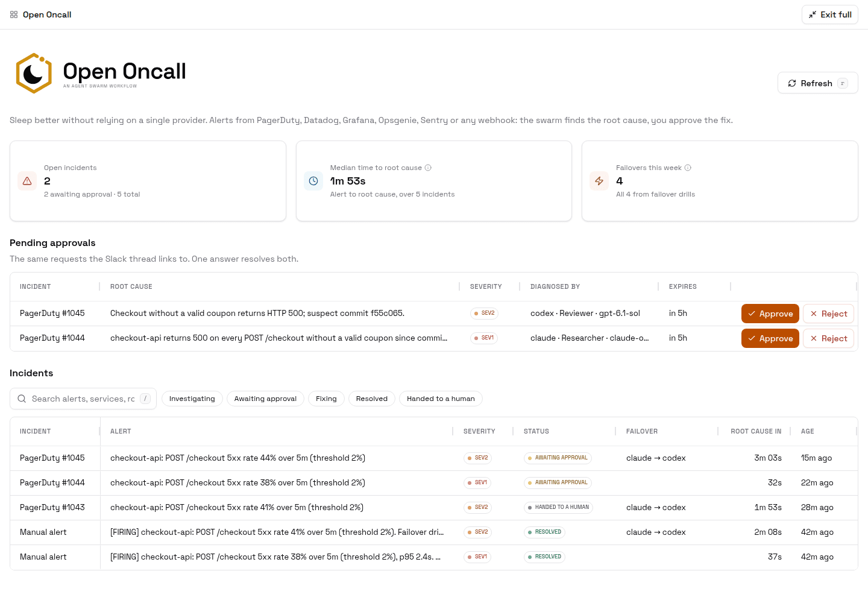Click the alert text with 5xx rate 44%
Viewport: 868px width, 603px height.
237,458
